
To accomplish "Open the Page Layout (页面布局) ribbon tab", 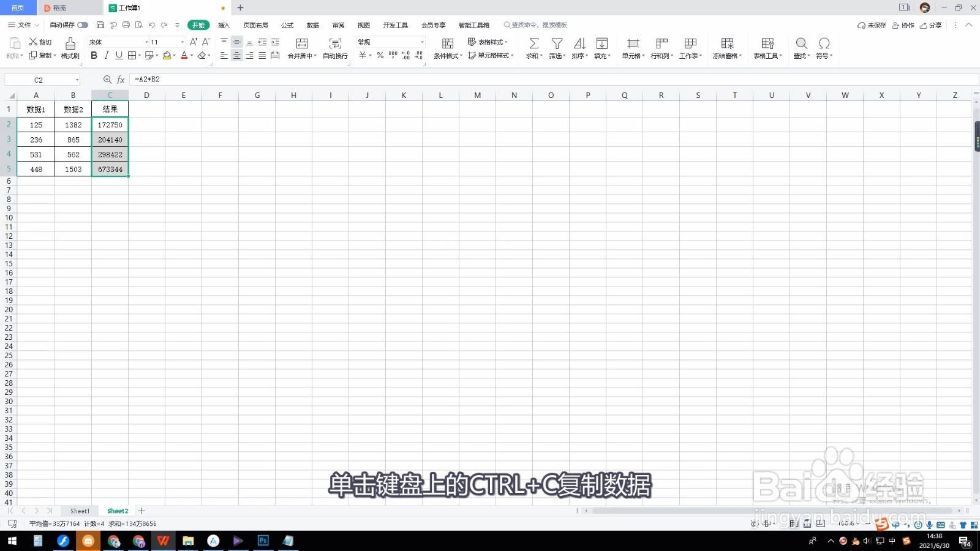I will click(x=255, y=25).
